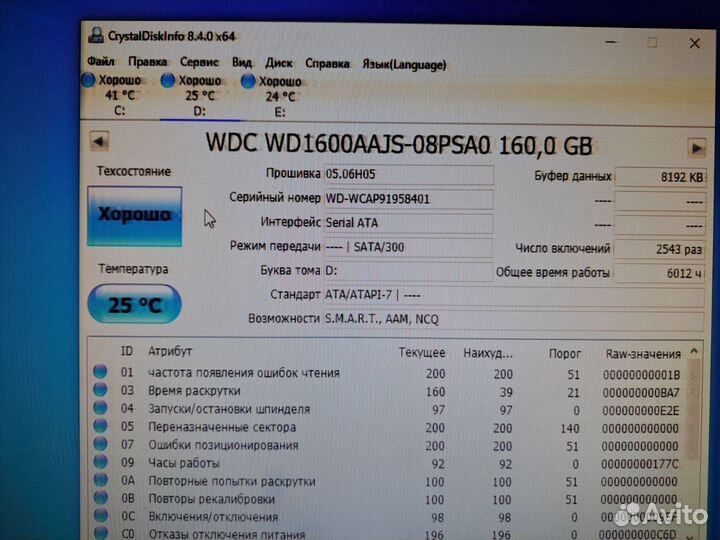Close the CrystalDiskInfo window
This screenshot has width=720, height=540.
(x=694, y=43)
